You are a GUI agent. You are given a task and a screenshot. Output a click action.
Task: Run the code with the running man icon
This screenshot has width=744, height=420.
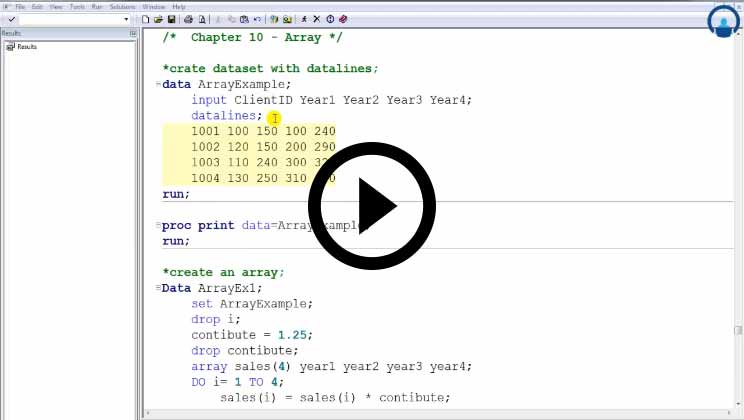tap(303, 19)
